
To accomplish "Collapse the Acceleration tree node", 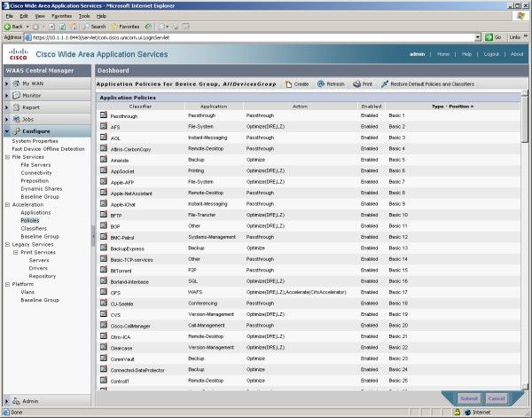I will point(7,205).
